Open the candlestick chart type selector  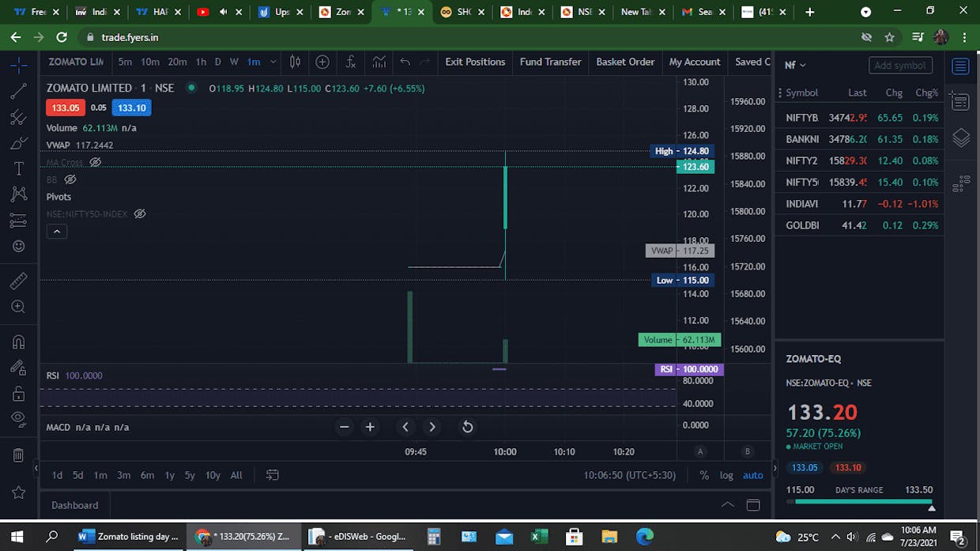[x=295, y=62]
